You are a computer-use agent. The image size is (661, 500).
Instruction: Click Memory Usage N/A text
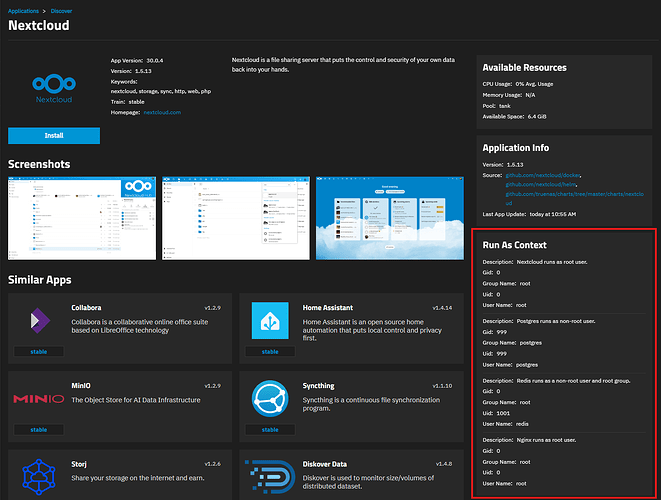click(x=509, y=95)
